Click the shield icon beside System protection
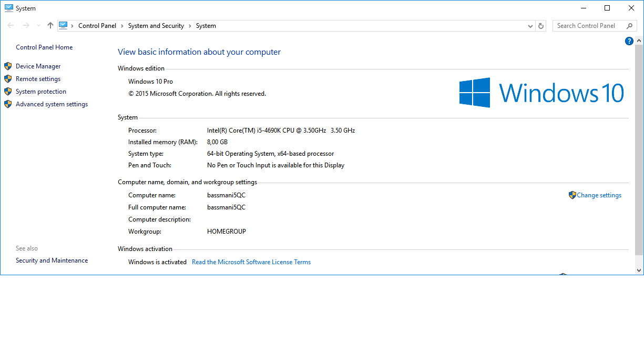 [x=8, y=92]
